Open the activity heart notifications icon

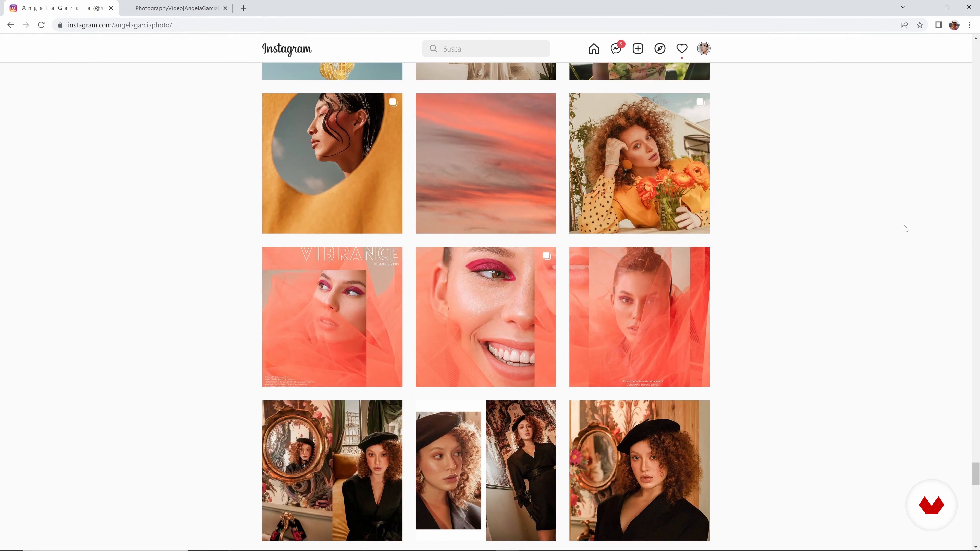(x=682, y=49)
